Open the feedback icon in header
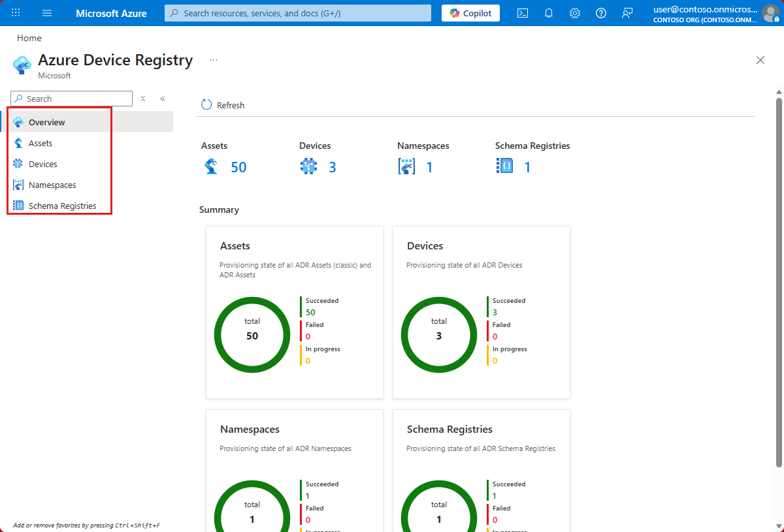This screenshot has height=532, width=784. tap(627, 13)
